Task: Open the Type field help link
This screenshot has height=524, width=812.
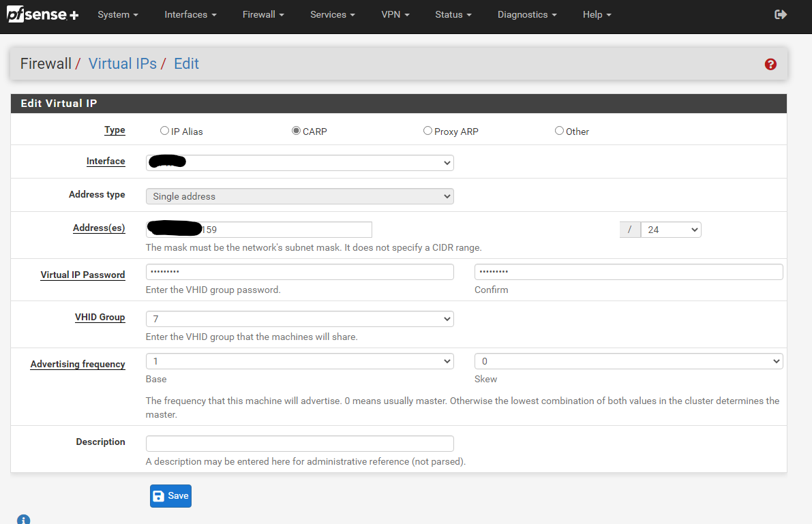Action: [x=115, y=129]
